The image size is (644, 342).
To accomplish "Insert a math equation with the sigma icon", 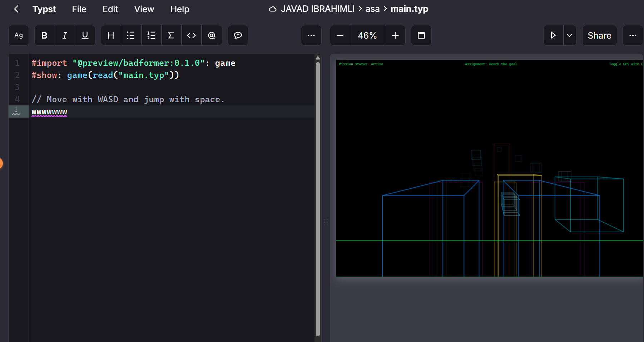I will click(x=171, y=35).
